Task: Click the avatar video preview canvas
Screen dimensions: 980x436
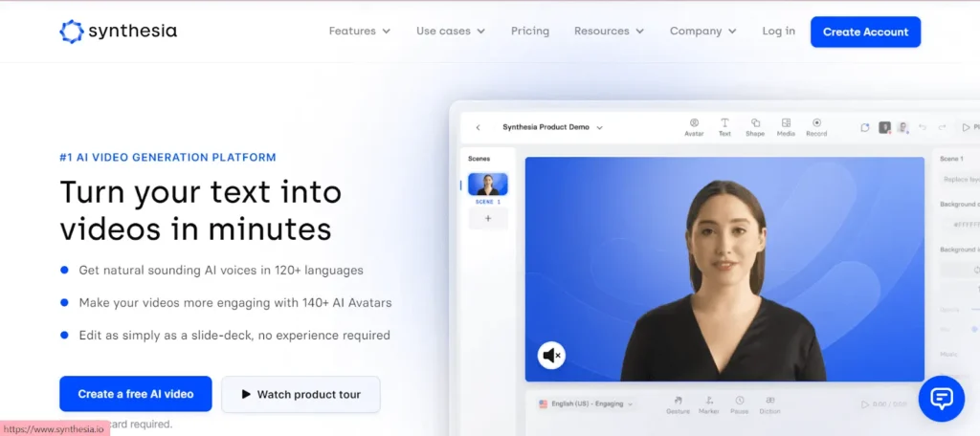Action: point(724,270)
